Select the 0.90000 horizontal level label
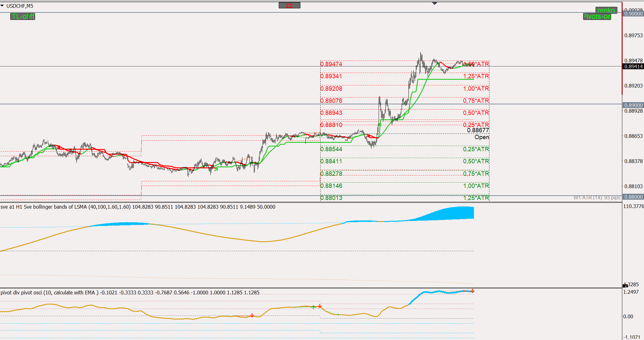644x340 pixels. click(633, 14)
